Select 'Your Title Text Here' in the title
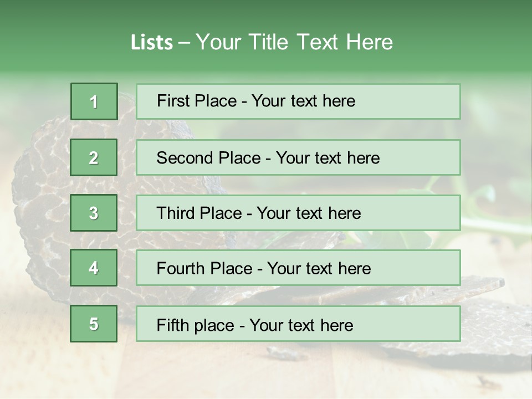This screenshot has height=399, width=532. (x=294, y=42)
